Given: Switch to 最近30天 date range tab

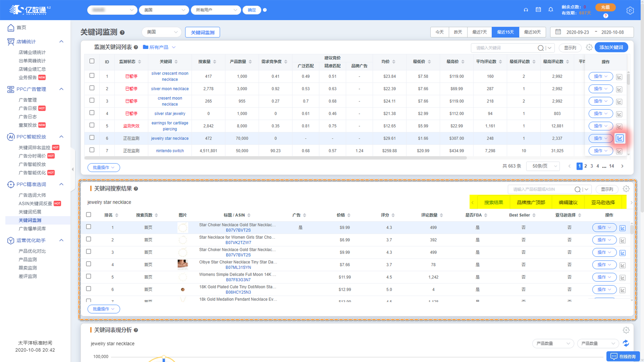Looking at the screenshot, I should (532, 32).
